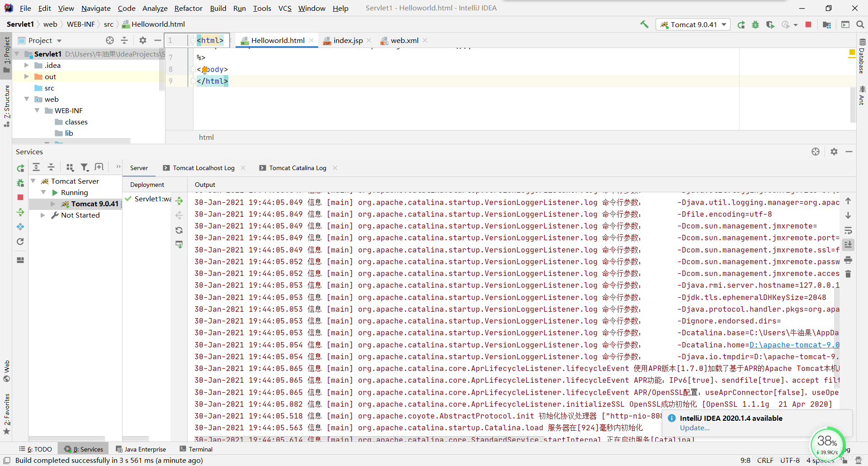
Task: Rerun server icon in Services sidebar
Action: (20, 168)
